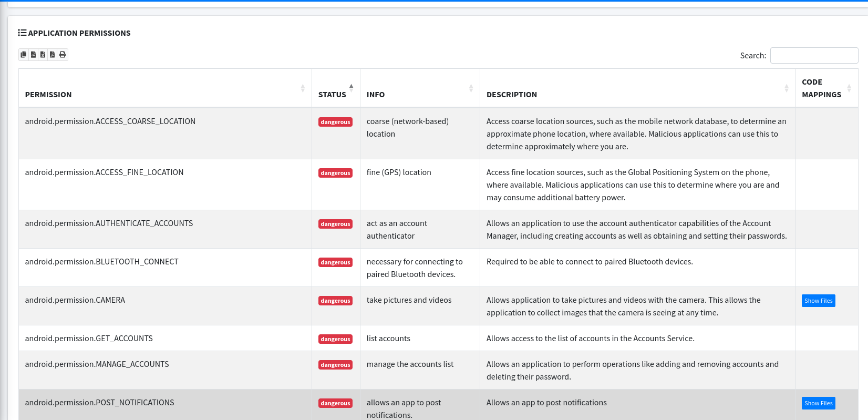
Task: Export permissions table as Excel
Action: click(43, 55)
